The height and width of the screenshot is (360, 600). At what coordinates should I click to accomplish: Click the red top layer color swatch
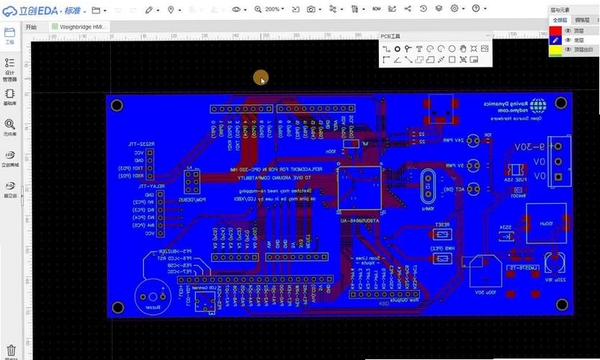555,31
